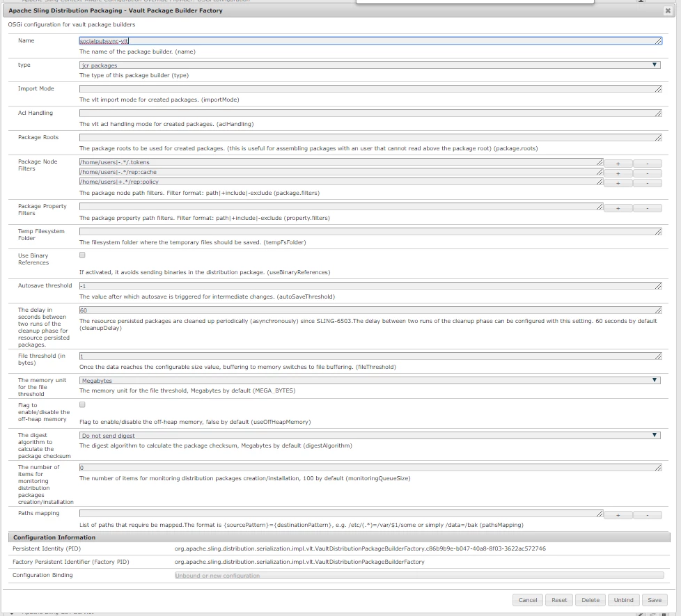
Task: Click the Persistent Identity PID value text
Action: pos(360,548)
